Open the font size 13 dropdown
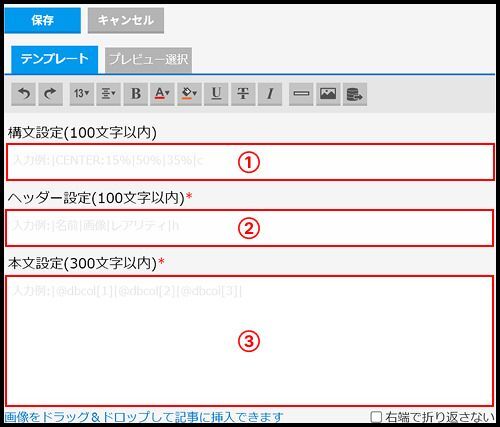 click(82, 94)
